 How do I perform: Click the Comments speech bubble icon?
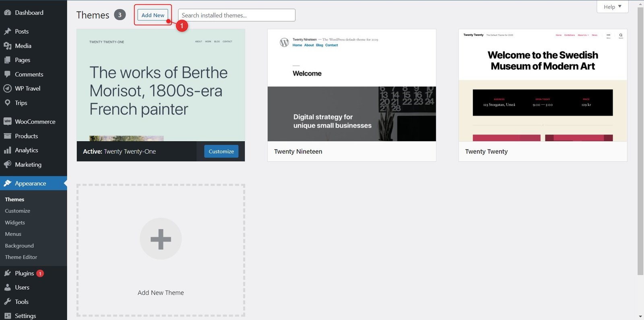[x=7, y=74]
